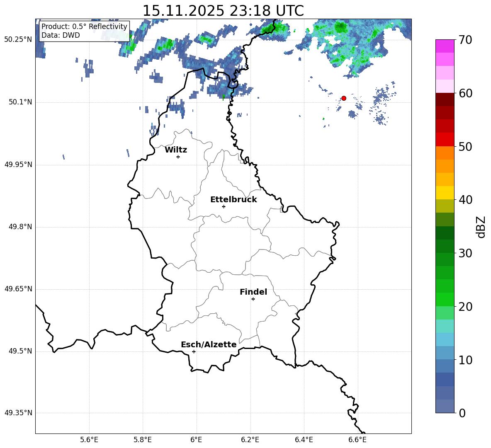Click the colorbar tick label 70
This screenshot has width=491, height=448.
465,40
